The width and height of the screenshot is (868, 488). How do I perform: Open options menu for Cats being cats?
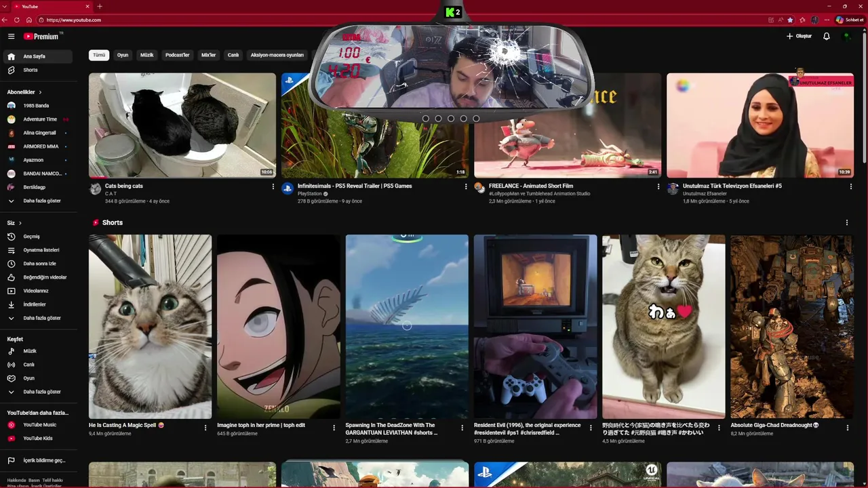click(273, 186)
